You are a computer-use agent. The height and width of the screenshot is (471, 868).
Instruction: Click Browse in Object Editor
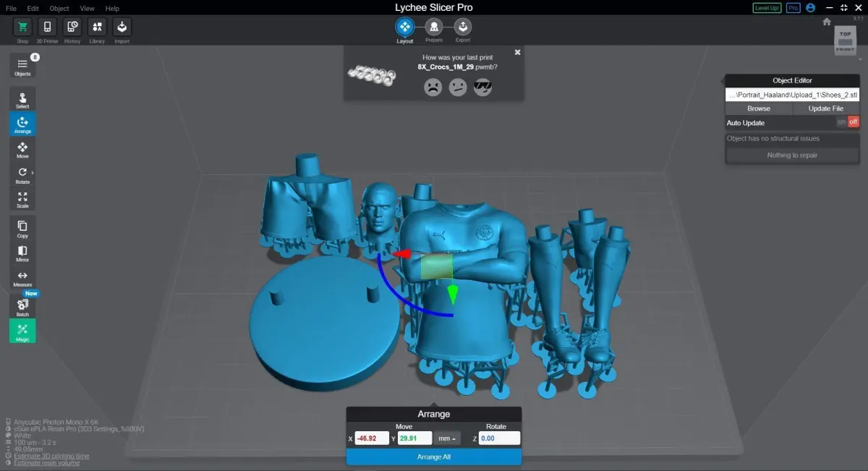(759, 109)
